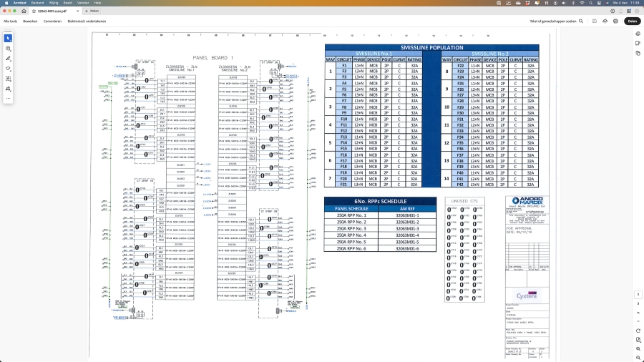The image size is (644, 362).
Task: Zoom in on the document
Action: (x=637, y=348)
